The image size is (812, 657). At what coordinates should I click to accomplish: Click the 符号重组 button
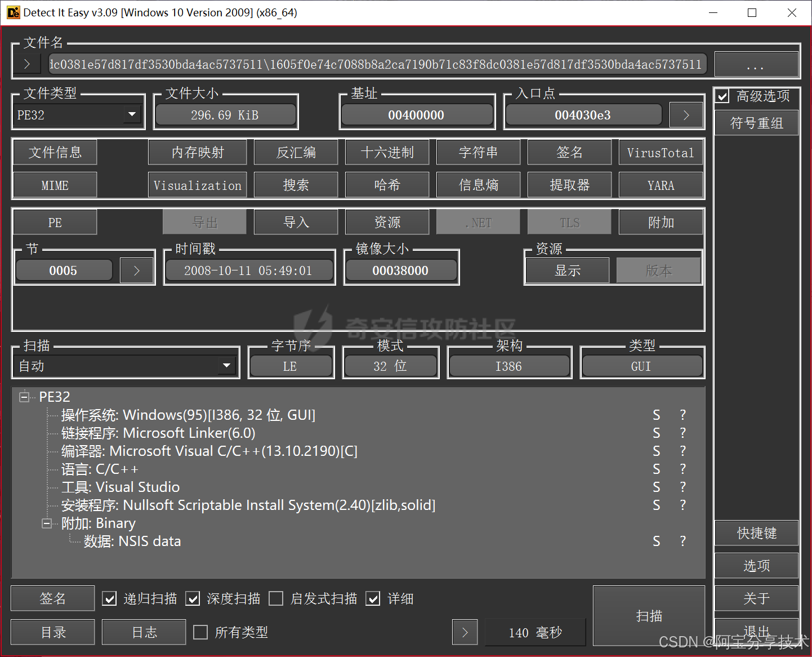coord(757,123)
